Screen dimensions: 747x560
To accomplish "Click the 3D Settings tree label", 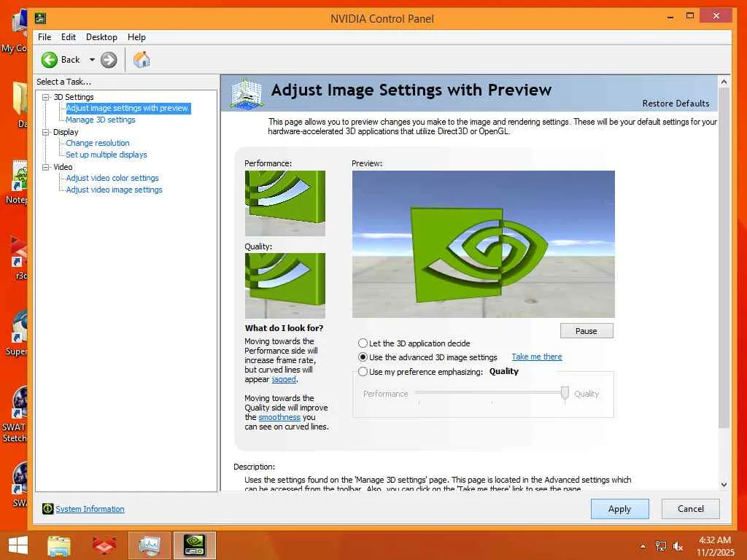I will click(x=74, y=97).
